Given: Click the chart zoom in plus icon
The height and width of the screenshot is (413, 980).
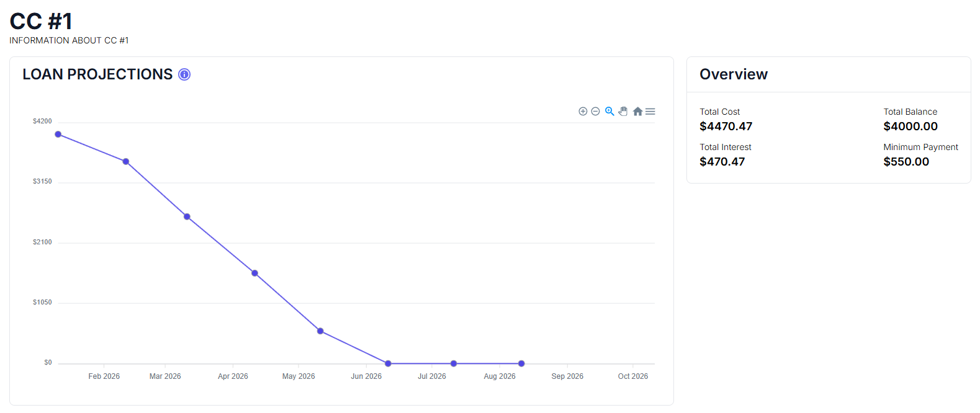Looking at the screenshot, I should (583, 112).
